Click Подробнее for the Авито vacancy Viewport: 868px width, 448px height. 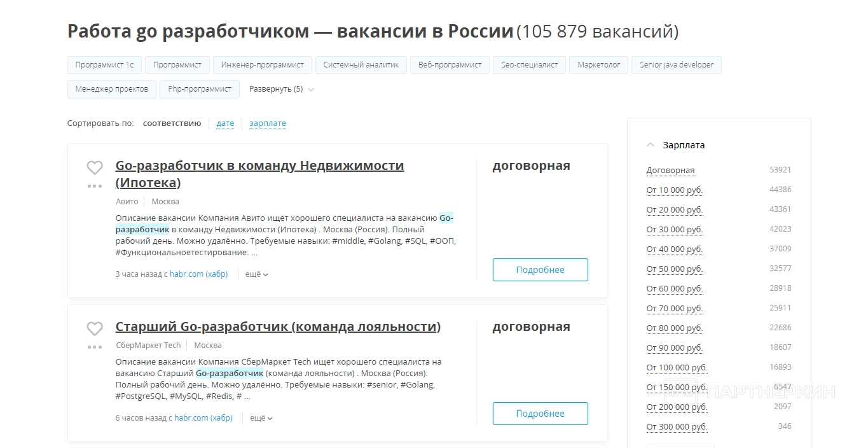click(540, 270)
